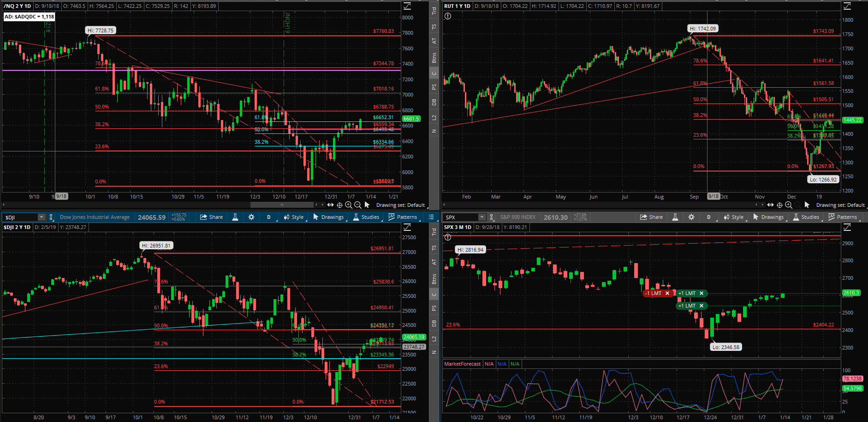The image size is (868, 422).
Task: Click symbol link icon next to SPX
Action: point(492,217)
